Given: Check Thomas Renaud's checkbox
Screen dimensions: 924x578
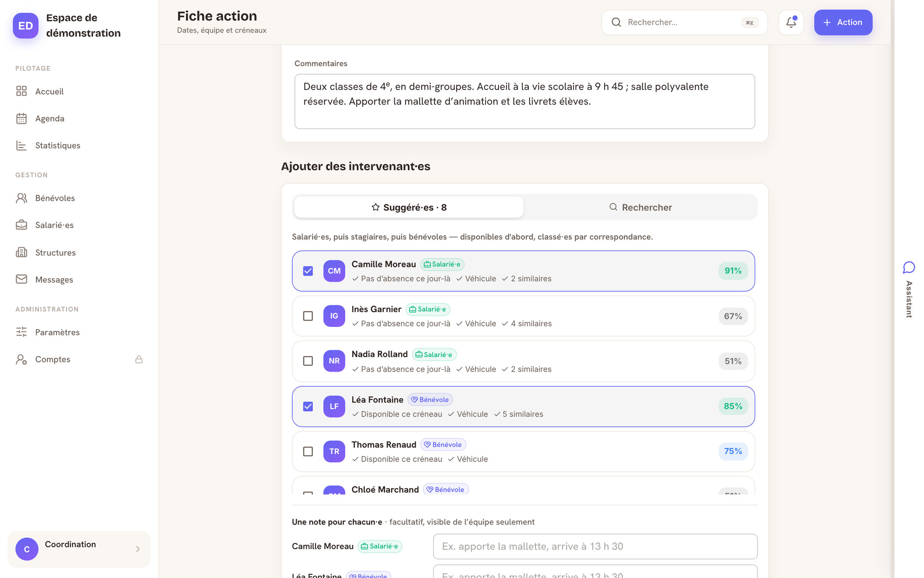Looking at the screenshot, I should pos(308,451).
